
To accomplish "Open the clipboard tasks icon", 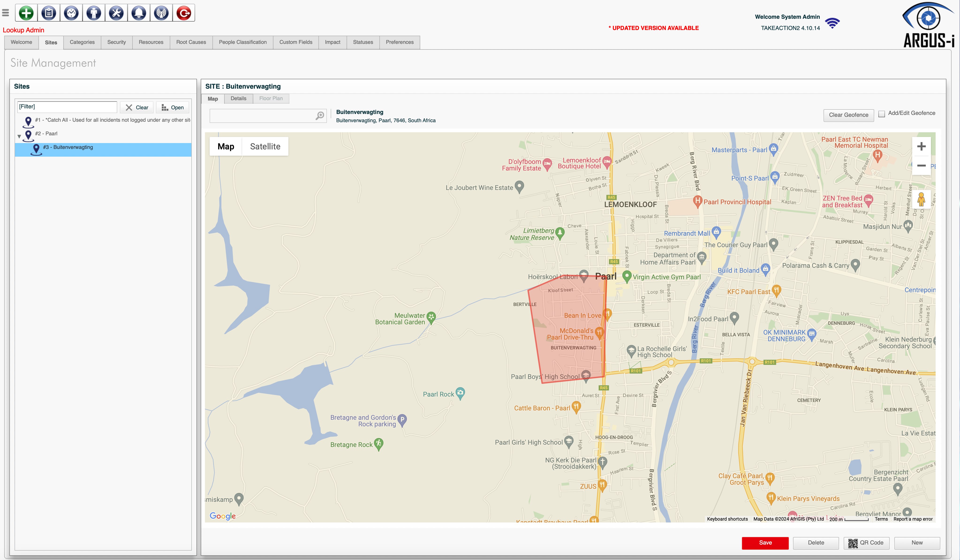I will click(48, 13).
